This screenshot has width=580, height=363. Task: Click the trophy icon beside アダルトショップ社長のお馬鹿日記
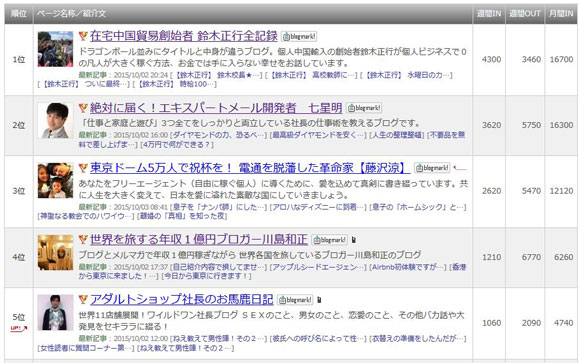83,299
